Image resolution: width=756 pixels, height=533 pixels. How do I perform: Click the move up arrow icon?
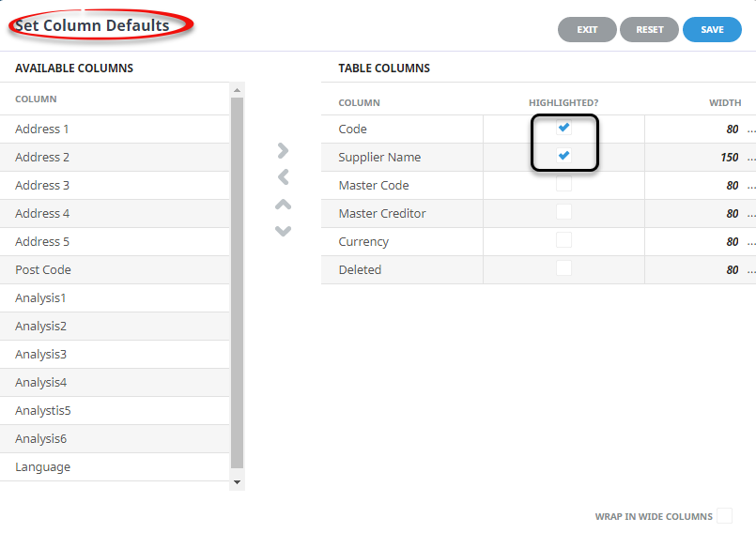[283, 205]
